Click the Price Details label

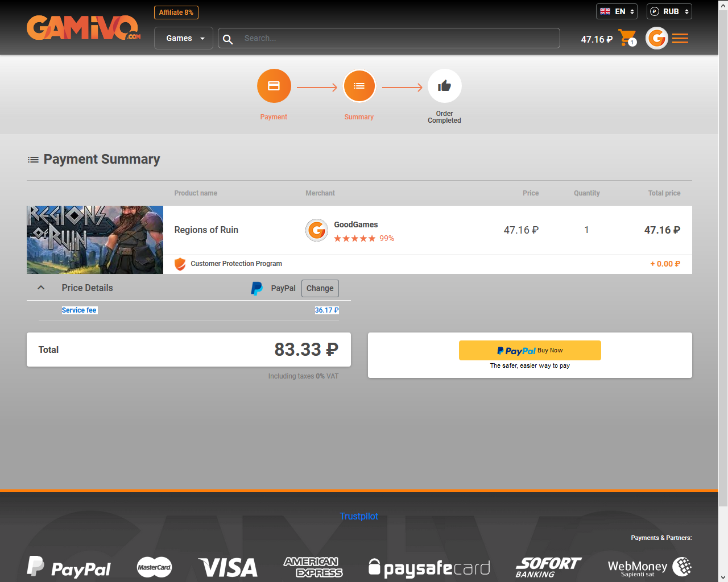pos(88,288)
